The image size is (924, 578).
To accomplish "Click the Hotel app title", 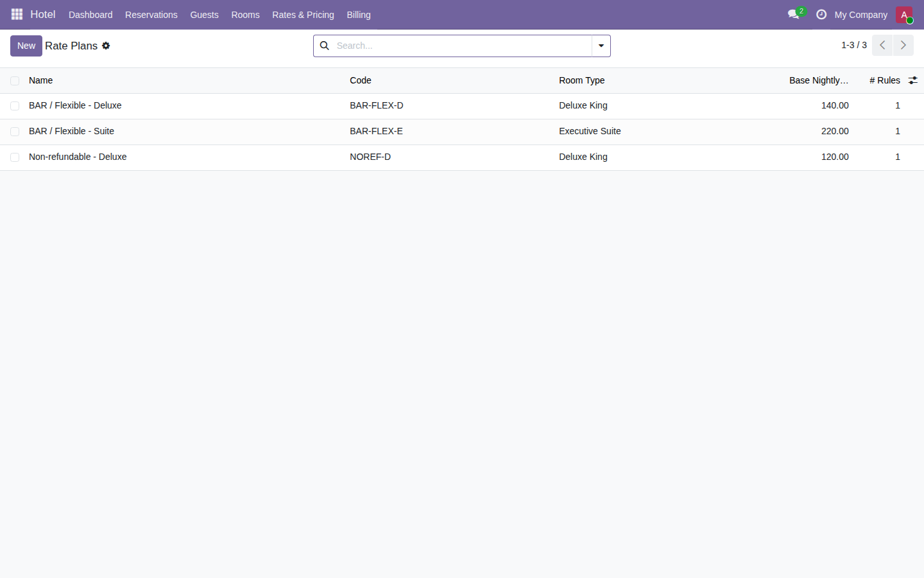I will tap(43, 14).
